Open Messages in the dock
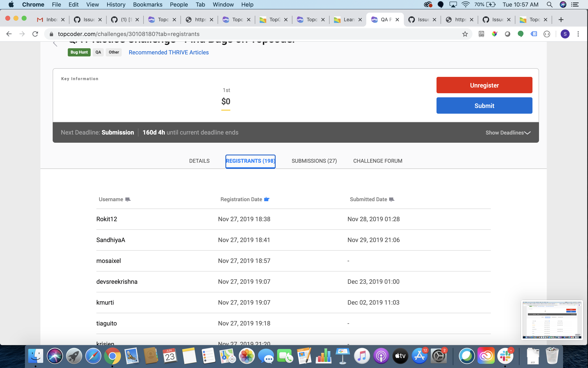 point(266,356)
